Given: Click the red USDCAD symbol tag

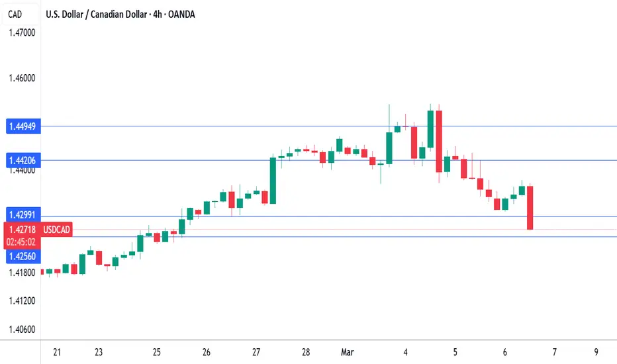Looking at the screenshot, I should [56, 230].
